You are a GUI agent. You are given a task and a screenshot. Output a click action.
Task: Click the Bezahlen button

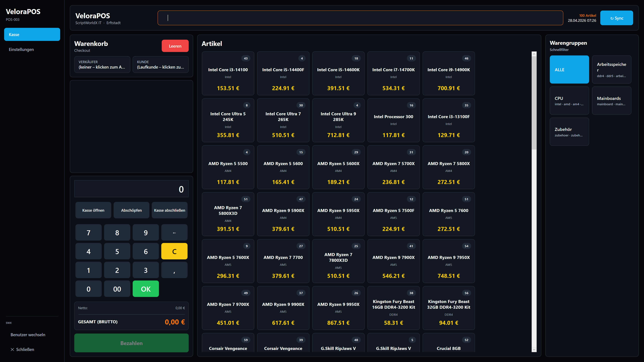131,343
